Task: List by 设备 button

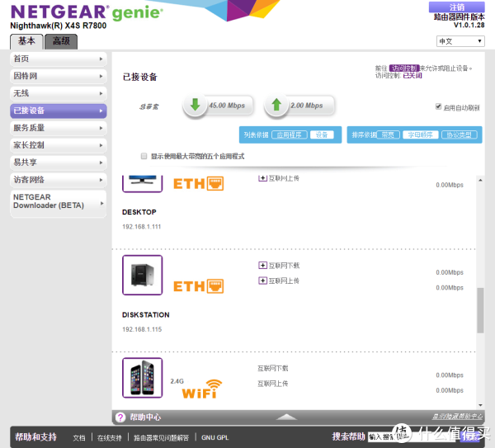Action: click(322, 134)
